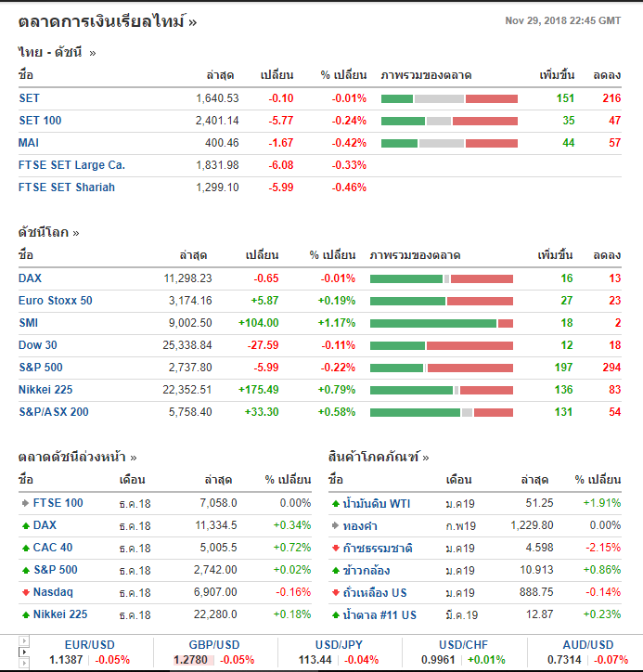
Task: Open ทองคำ commodity link
Action: [x=360, y=525]
